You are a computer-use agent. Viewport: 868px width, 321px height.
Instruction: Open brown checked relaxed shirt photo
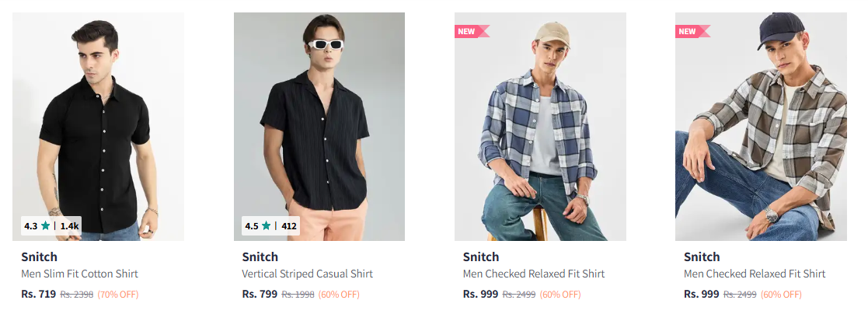pos(761,132)
